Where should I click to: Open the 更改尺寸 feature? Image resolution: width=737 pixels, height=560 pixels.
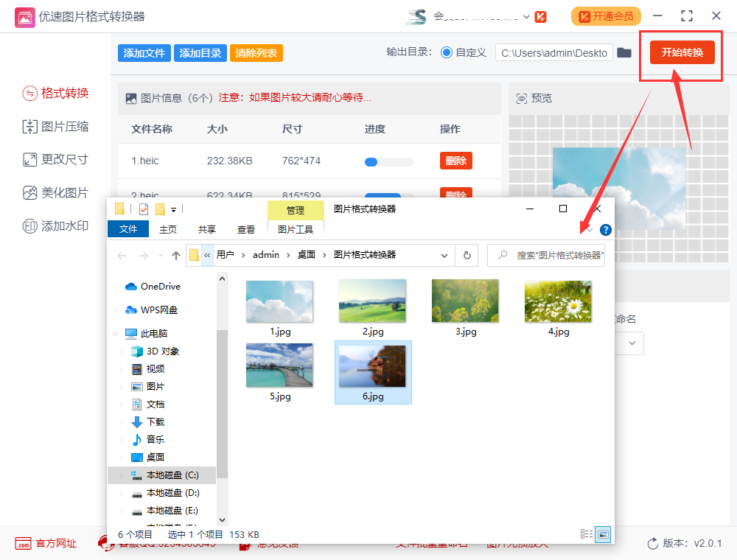pos(55,160)
